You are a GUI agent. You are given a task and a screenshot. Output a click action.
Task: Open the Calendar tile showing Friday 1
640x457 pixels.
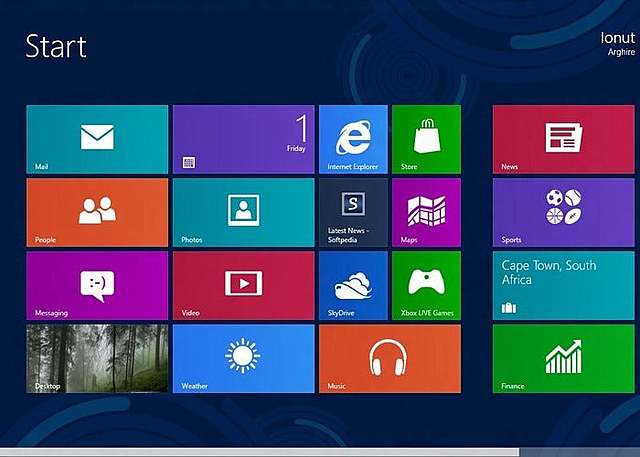(x=244, y=140)
